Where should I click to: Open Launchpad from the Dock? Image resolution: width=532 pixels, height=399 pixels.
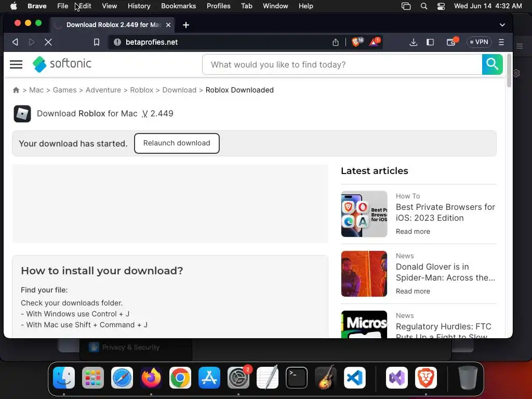tap(93, 378)
